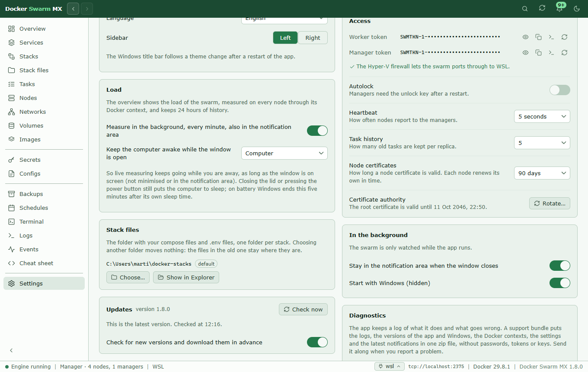Go back with the title bar back arrow
The width and height of the screenshot is (588, 372).
click(x=73, y=9)
